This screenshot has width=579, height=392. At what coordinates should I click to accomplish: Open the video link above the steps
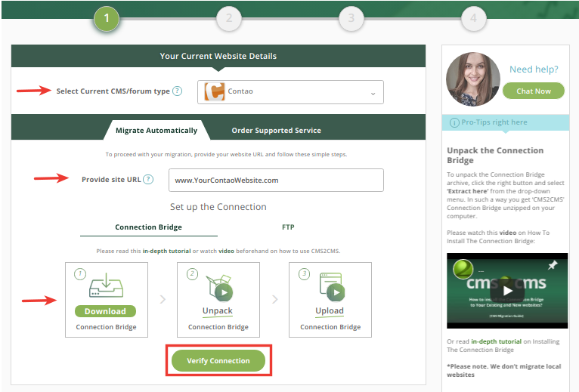click(226, 251)
